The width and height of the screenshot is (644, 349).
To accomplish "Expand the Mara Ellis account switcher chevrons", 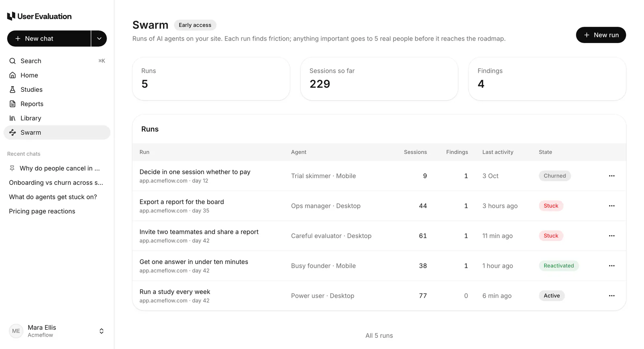I will pyautogui.click(x=101, y=331).
